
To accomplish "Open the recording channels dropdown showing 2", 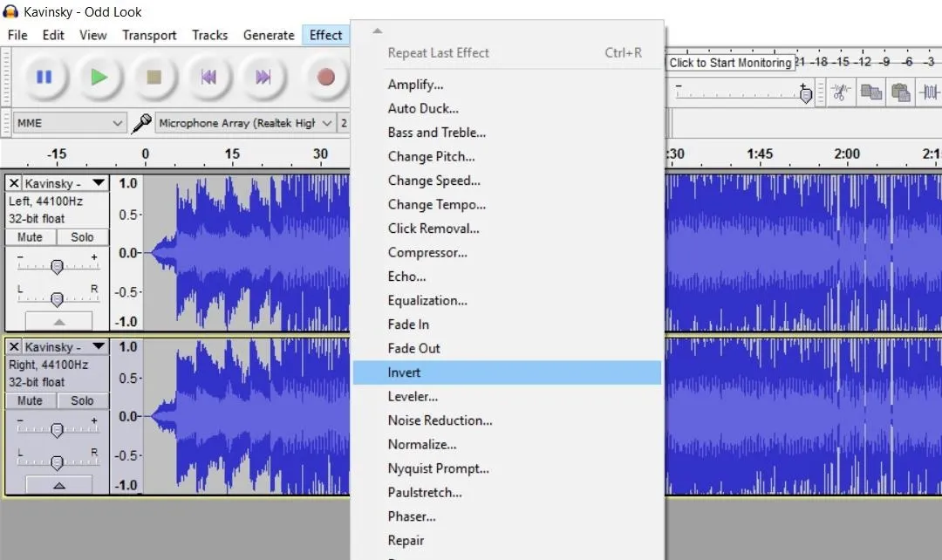I will (x=344, y=123).
